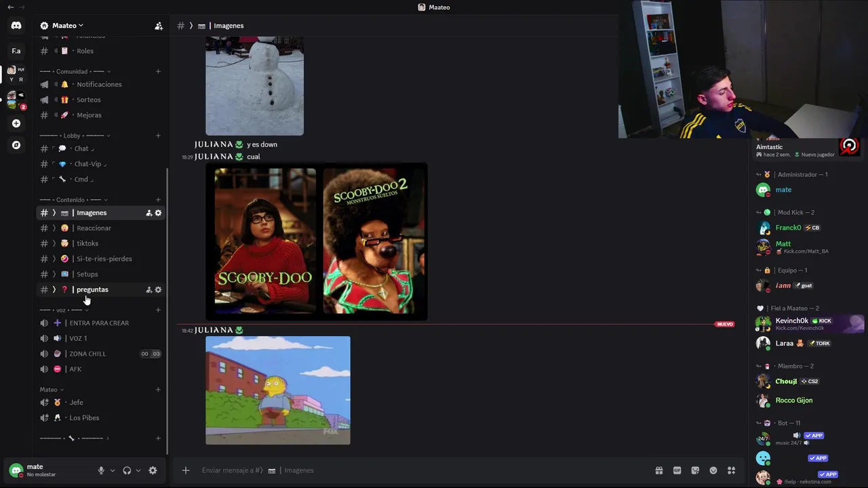Click member Franck0 in member list
Screen dimensions: 868x488
[x=807, y=228]
